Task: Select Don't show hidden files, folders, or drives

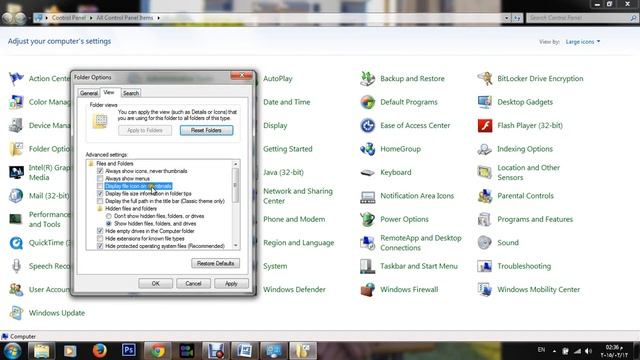Action: [x=109, y=216]
